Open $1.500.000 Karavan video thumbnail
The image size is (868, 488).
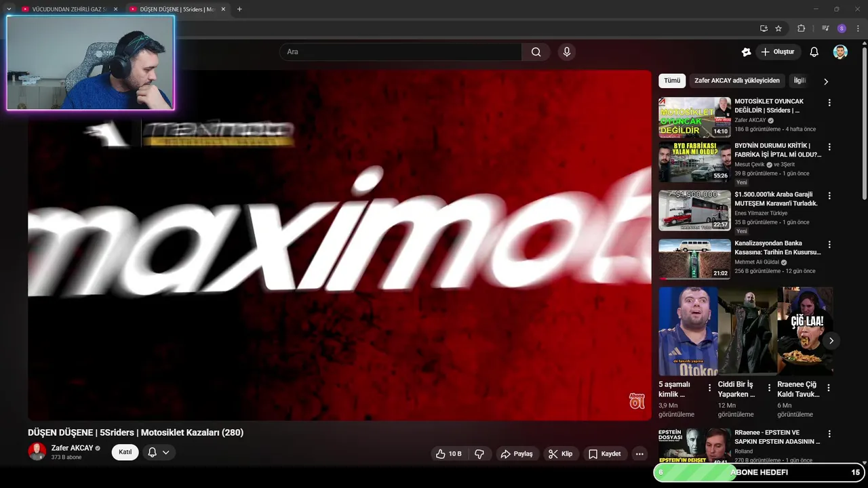[x=694, y=210]
